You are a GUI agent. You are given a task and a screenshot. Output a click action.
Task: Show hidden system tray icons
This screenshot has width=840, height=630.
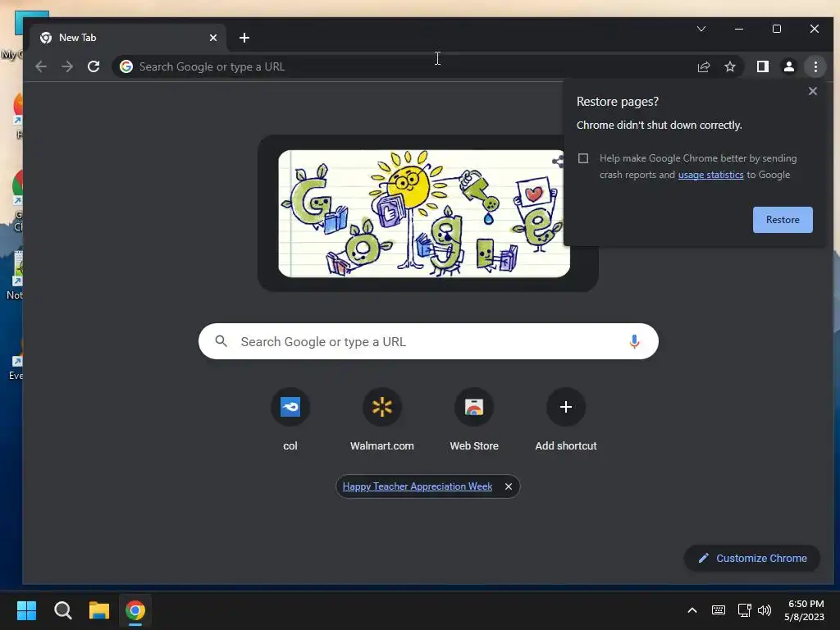pyautogui.click(x=692, y=610)
